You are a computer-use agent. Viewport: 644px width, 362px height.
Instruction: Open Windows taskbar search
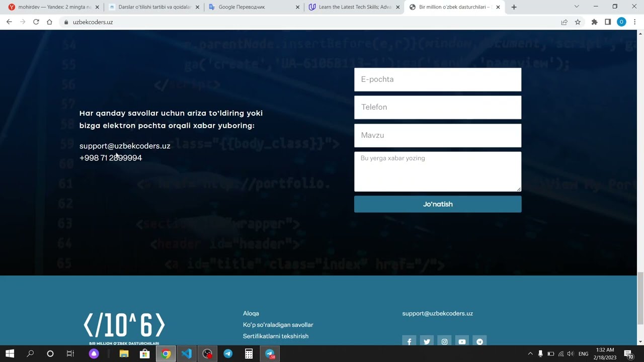point(30,354)
